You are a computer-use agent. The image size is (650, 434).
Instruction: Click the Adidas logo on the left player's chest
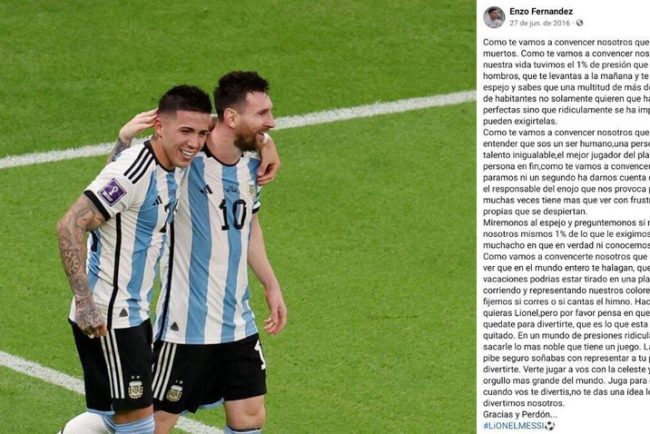(157, 201)
